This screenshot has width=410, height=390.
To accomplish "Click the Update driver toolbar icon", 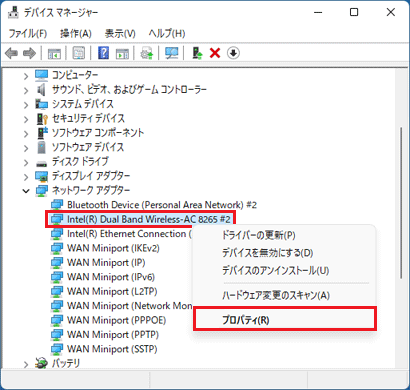I will click(147, 53).
